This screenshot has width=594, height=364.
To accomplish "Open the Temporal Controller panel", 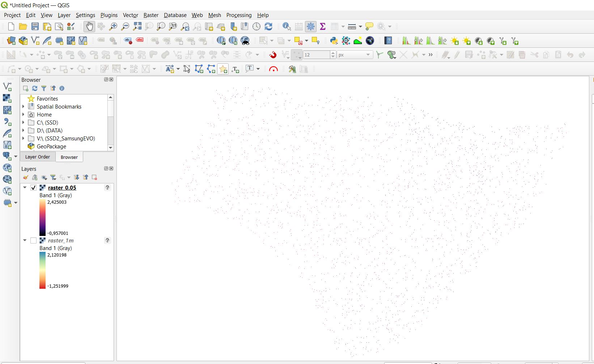I will tap(256, 26).
